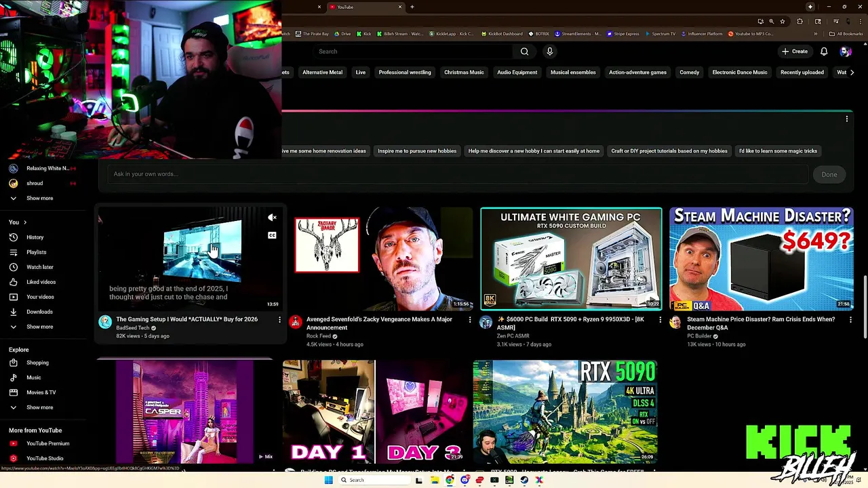The image size is (868, 488).
Task: Pick 'I'd like to learn some magic tricks' suggestion
Action: (778, 151)
